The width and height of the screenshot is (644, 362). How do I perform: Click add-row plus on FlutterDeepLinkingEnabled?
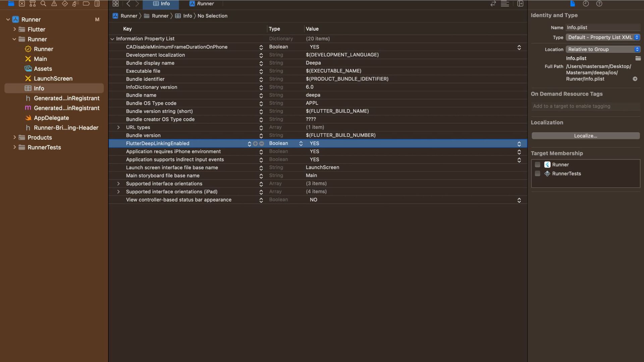click(256, 143)
